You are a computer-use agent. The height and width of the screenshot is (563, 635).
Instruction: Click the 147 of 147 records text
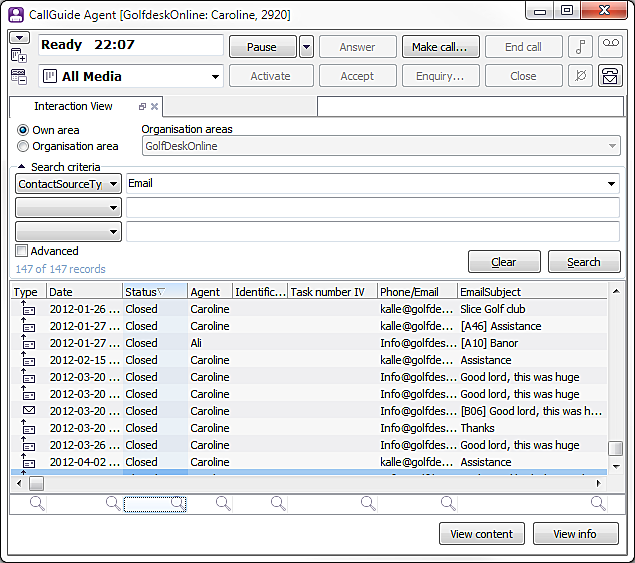(x=60, y=269)
